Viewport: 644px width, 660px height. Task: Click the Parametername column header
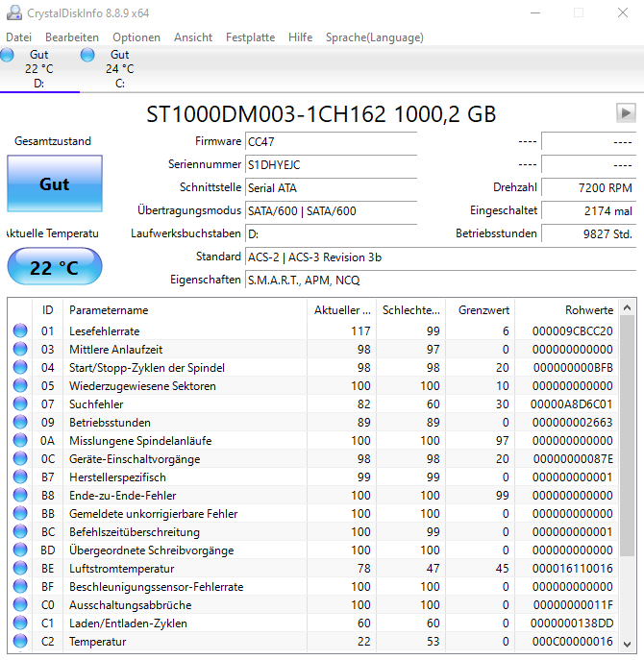[x=185, y=310]
